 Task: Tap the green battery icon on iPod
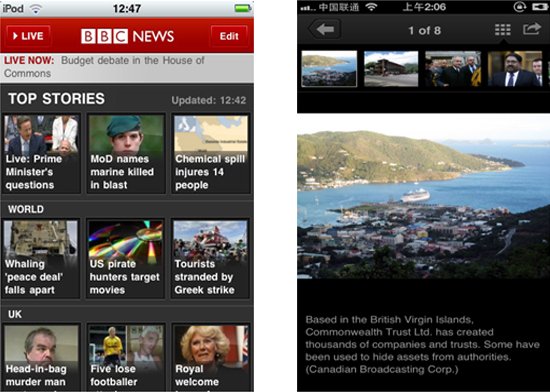(243, 8)
